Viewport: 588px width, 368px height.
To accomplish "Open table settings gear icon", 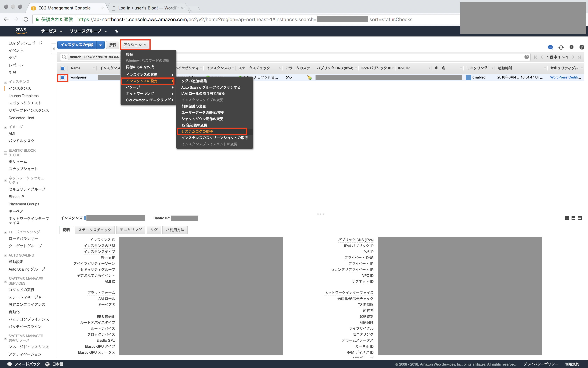I will (572, 47).
